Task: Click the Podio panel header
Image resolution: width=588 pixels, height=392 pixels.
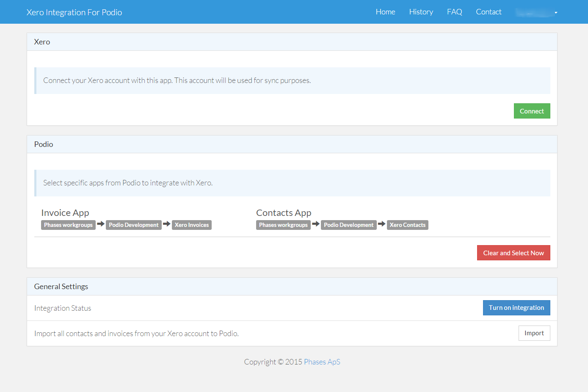Action: pyautogui.click(x=292, y=144)
